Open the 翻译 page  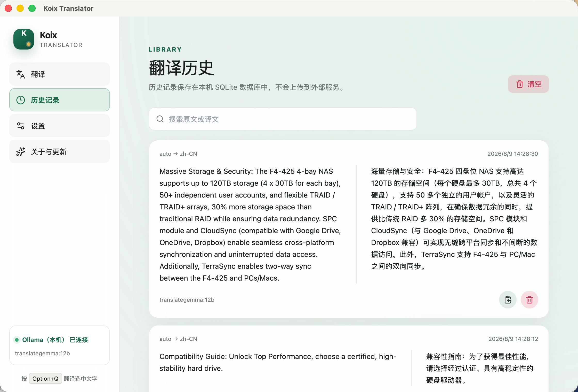point(60,74)
